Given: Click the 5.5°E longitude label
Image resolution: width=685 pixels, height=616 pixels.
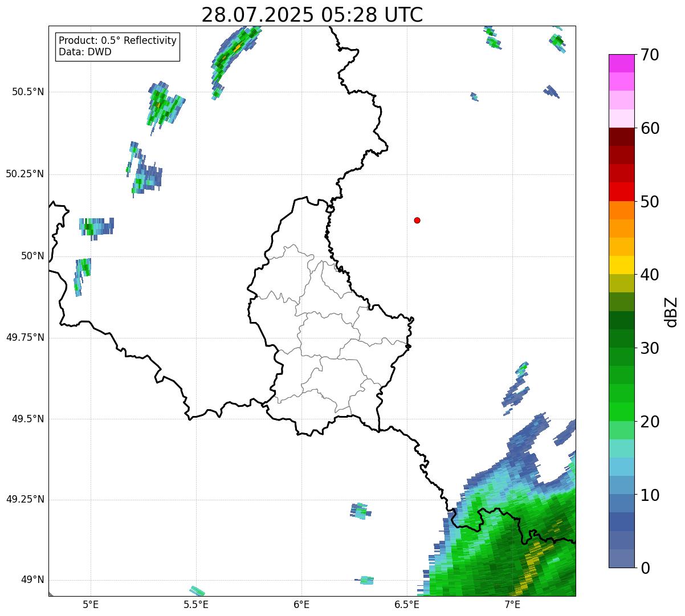Looking at the screenshot, I should 196,604.
